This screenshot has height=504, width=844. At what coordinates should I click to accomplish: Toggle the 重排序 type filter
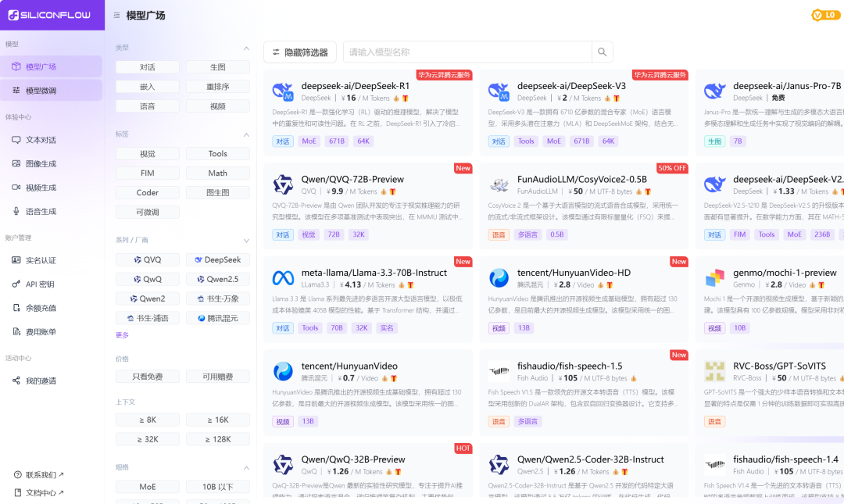point(217,87)
